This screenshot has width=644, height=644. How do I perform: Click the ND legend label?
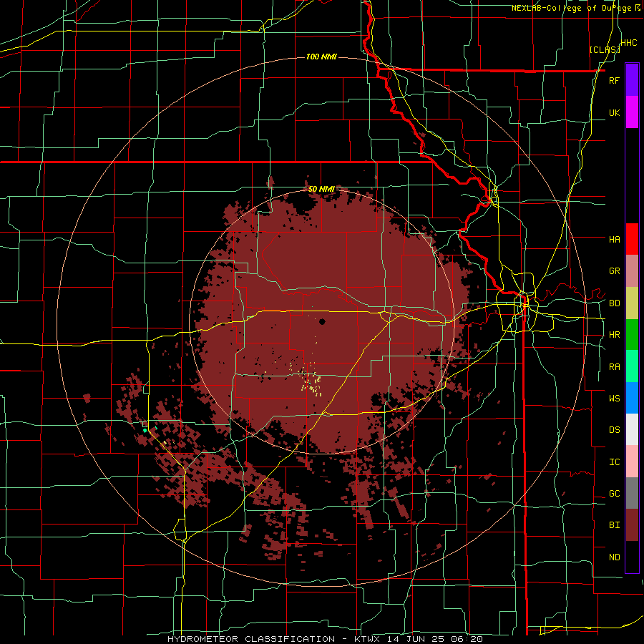[614, 557]
